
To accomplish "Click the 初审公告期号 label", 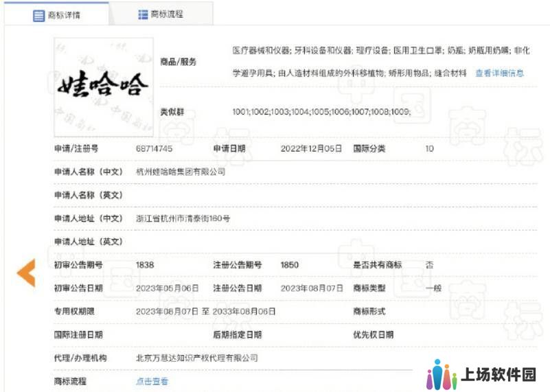I will [78, 265].
